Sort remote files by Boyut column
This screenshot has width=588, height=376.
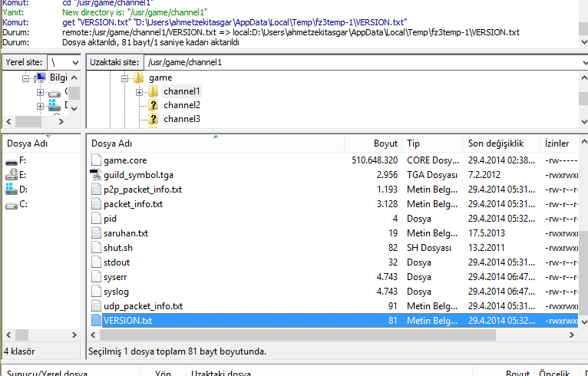[x=385, y=143]
